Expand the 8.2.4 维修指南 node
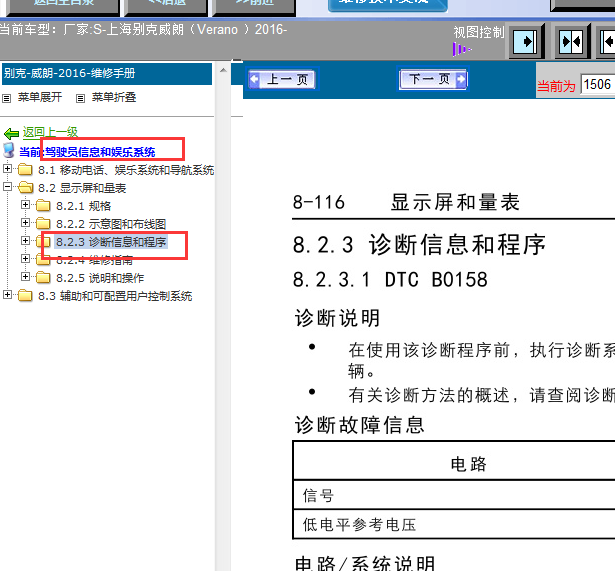The width and height of the screenshot is (615, 571). click(25, 258)
